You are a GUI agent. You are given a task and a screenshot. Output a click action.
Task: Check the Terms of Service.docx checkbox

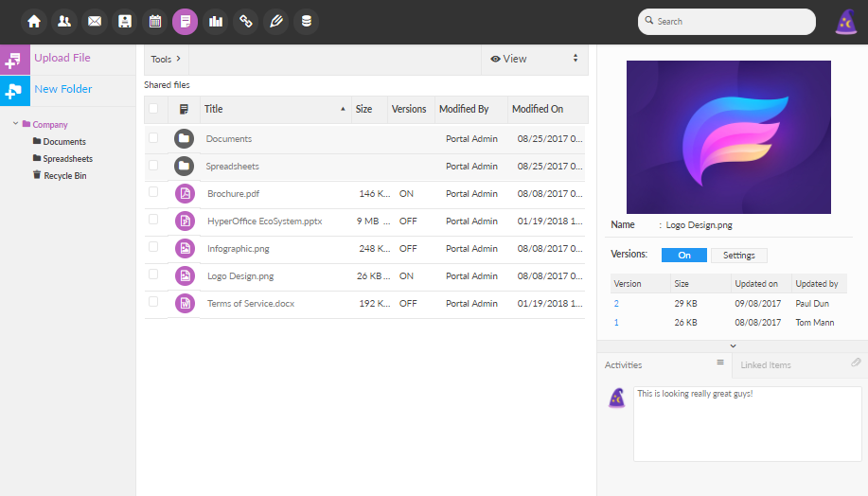tap(153, 302)
